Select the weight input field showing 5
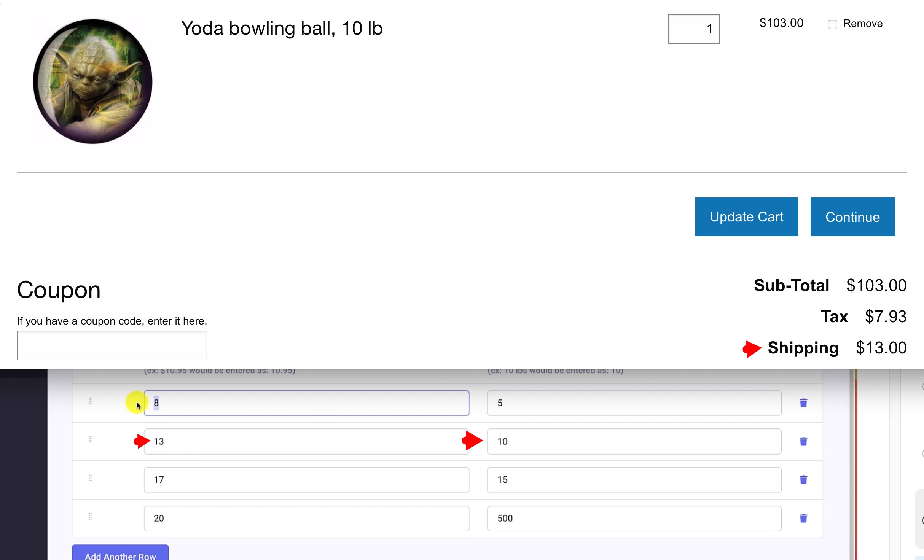This screenshot has height=560, width=924. pyautogui.click(x=634, y=403)
